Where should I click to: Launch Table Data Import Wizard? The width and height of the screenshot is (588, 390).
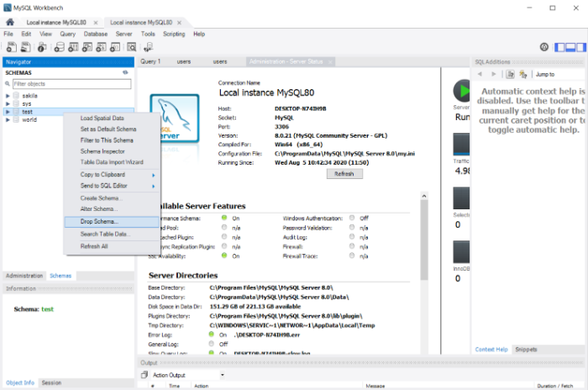click(112, 161)
